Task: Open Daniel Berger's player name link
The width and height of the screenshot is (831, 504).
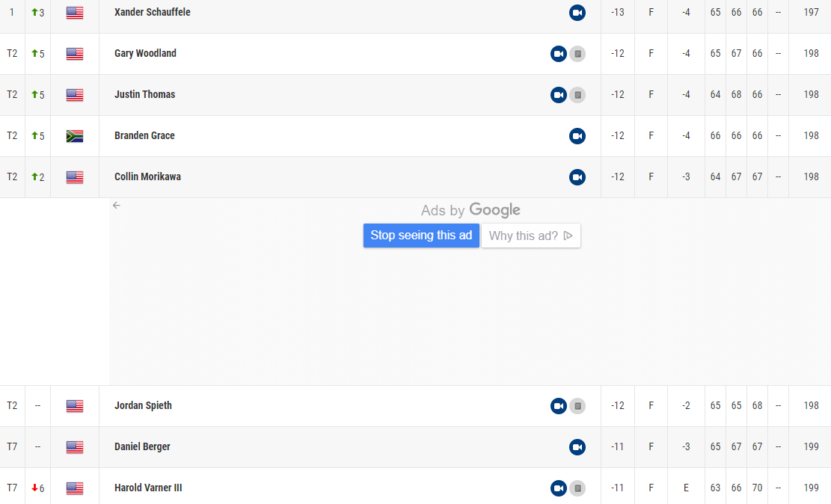Action: click(142, 447)
